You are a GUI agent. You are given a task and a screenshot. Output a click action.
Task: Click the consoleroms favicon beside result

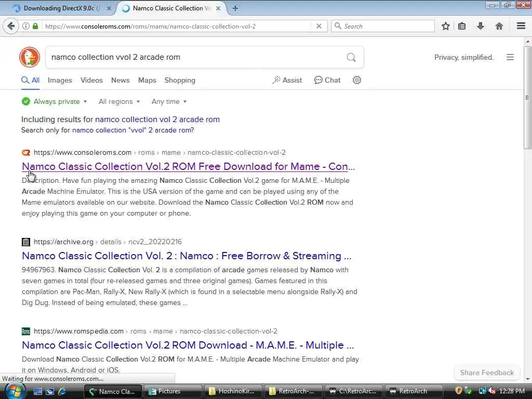26,153
